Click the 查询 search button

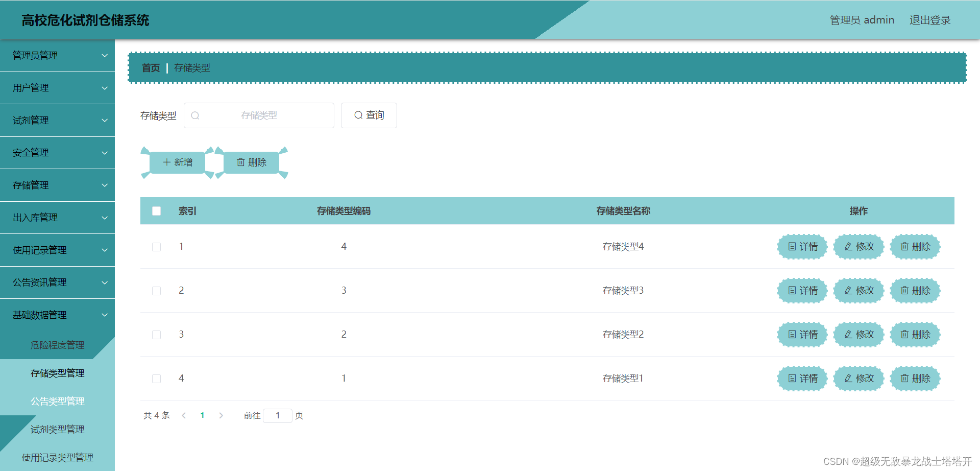(369, 115)
